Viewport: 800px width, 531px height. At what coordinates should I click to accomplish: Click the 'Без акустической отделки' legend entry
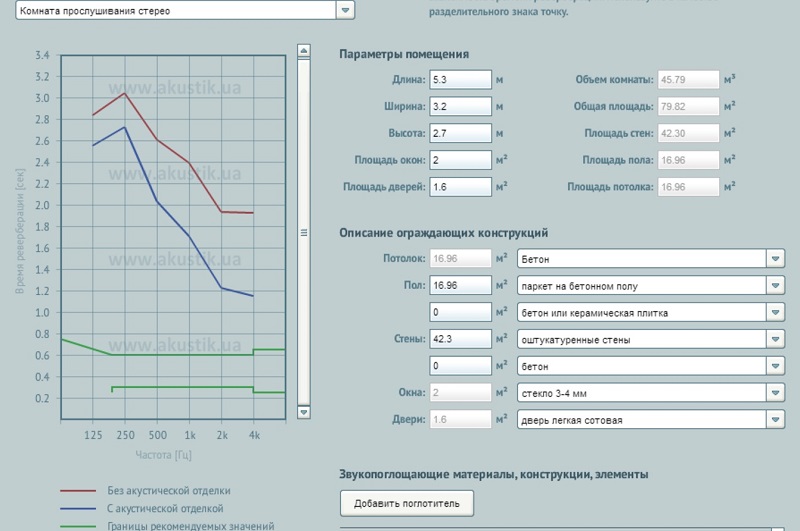coord(168,491)
